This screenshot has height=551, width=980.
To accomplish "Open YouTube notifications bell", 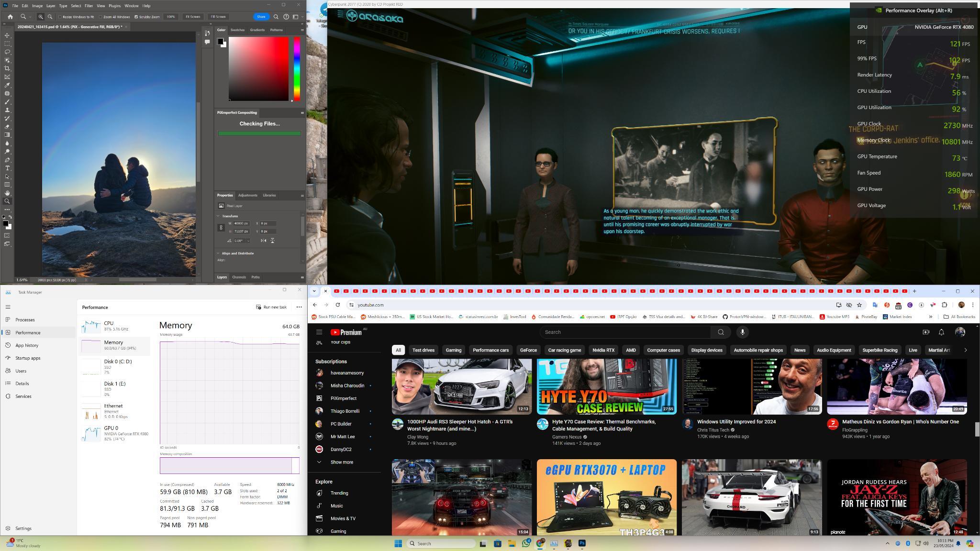I will 941,332.
